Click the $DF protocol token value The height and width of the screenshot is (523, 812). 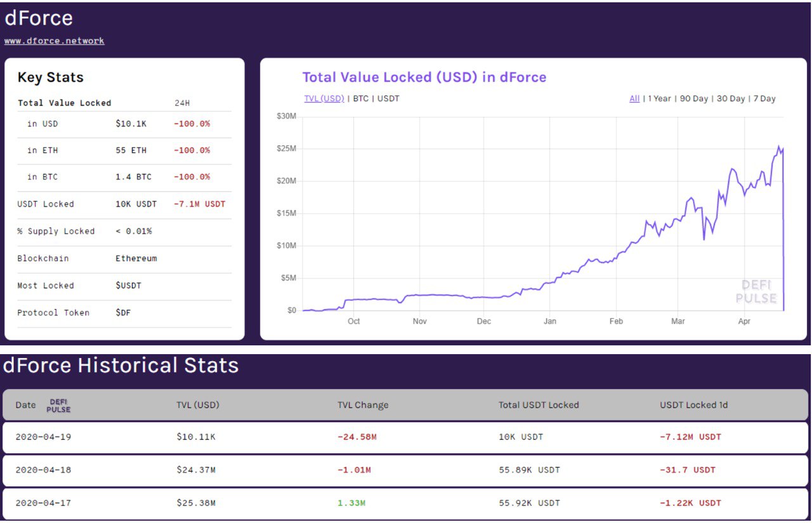(123, 312)
